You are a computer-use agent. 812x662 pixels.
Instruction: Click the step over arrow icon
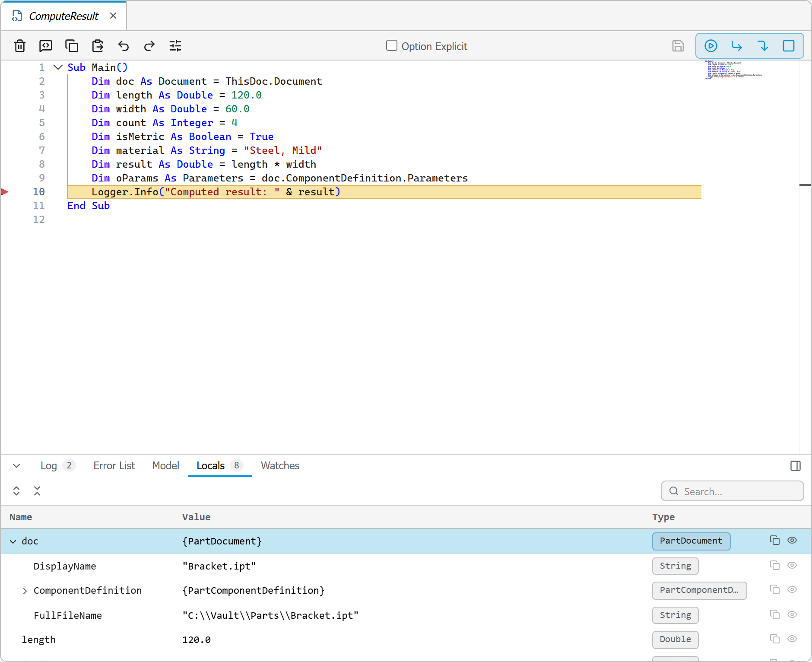point(737,46)
